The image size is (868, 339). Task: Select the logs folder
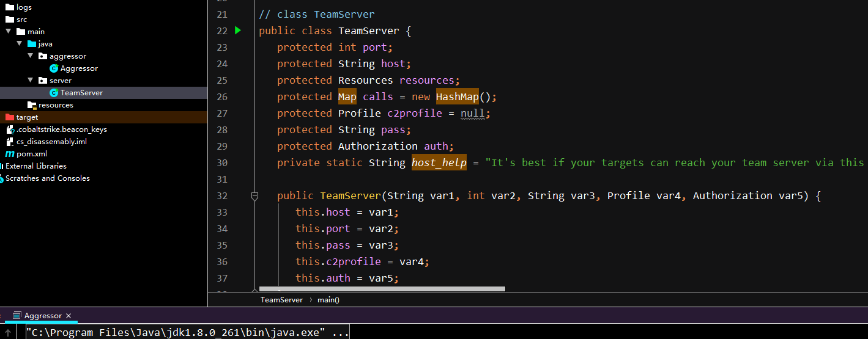point(24,7)
